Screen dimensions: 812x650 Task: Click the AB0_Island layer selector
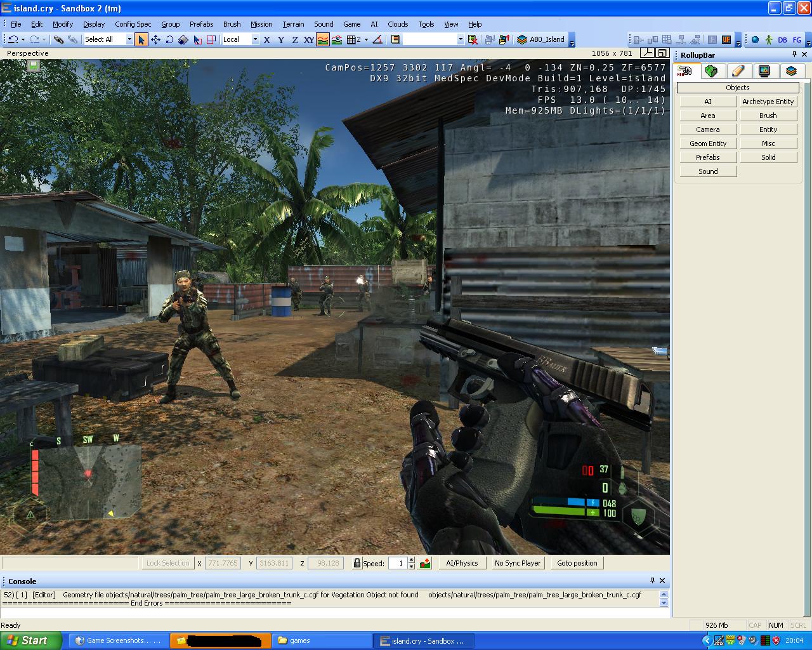coord(540,39)
